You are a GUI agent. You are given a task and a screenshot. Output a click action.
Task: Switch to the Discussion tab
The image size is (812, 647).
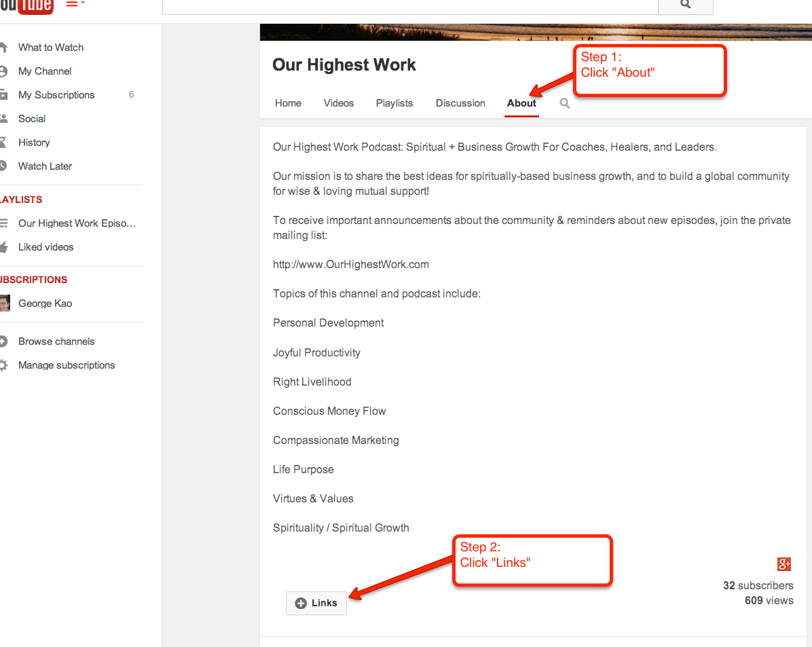click(x=460, y=103)
